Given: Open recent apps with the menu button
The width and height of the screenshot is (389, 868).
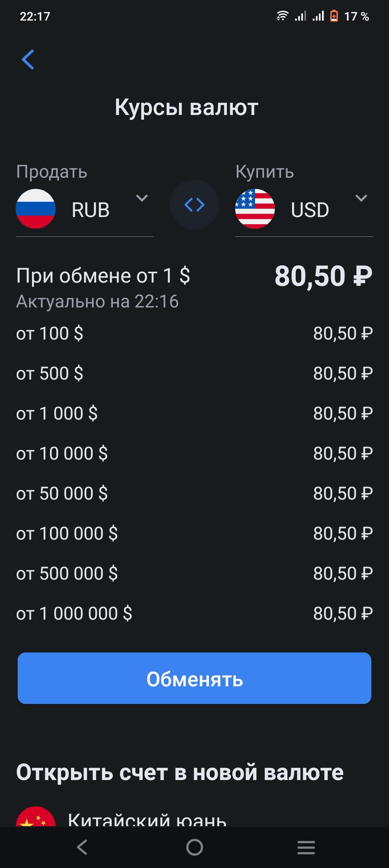Looking at the screenshot, I should 306,847.
